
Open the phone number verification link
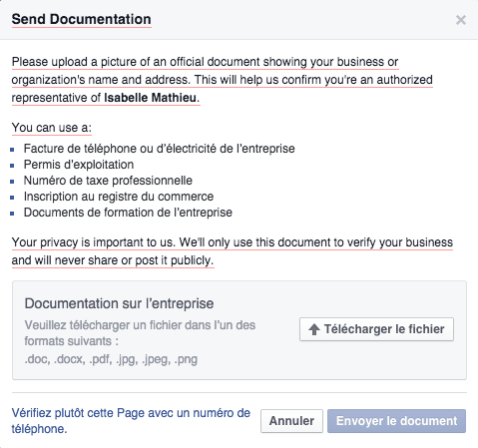coord(131,421)
